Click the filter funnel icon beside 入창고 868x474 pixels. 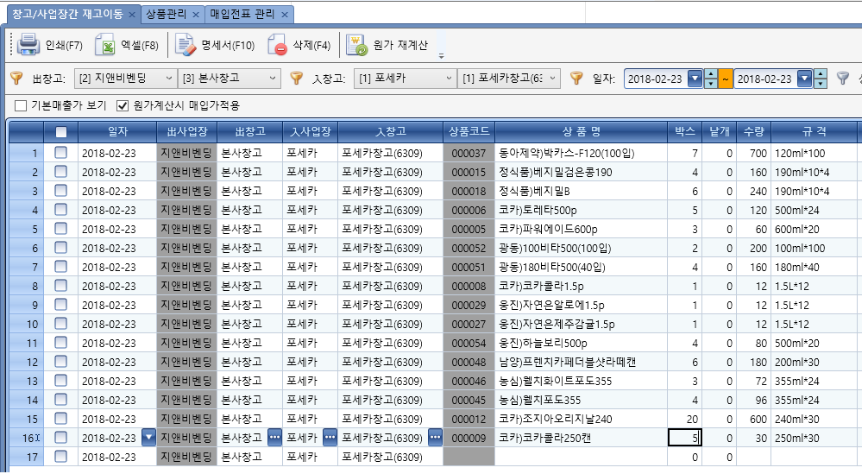click(x=297, y=78)
